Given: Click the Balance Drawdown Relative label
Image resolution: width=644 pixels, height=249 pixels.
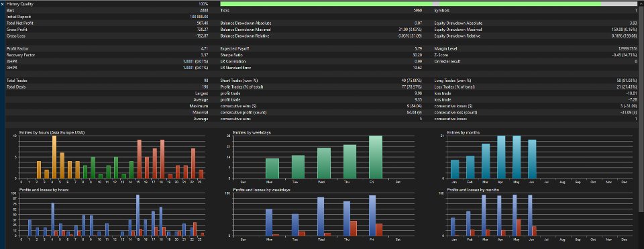Looking at the screenshot, I should pos(245,36).
